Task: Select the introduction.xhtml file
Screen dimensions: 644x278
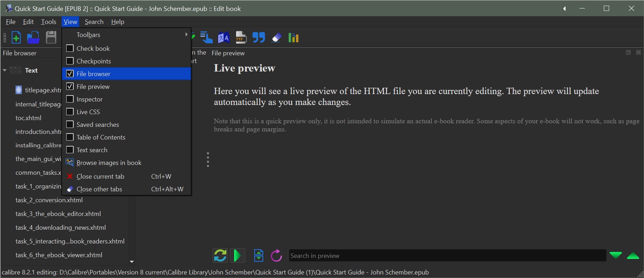Action: [38, 131]
